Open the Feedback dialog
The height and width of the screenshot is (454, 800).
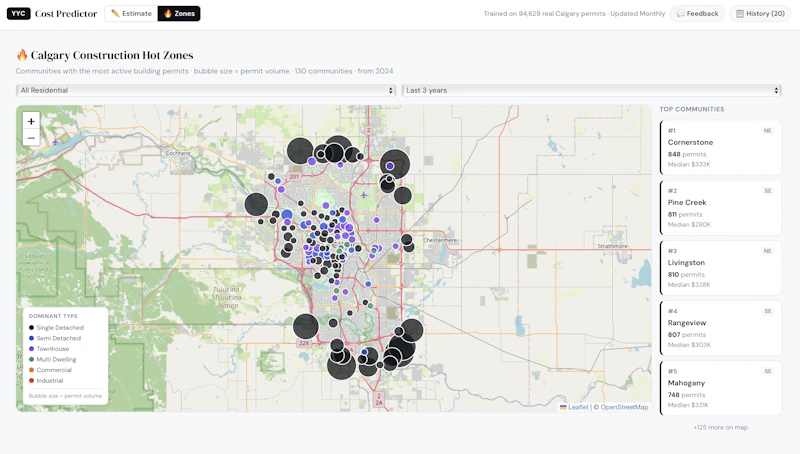click(x=697, y=13)
